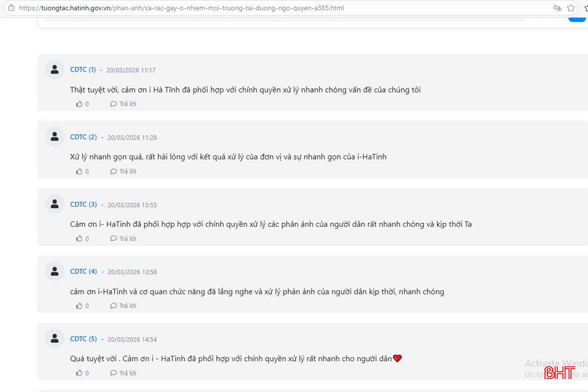Reply to the CDTC (2) comment

click(x=123, y=171)
